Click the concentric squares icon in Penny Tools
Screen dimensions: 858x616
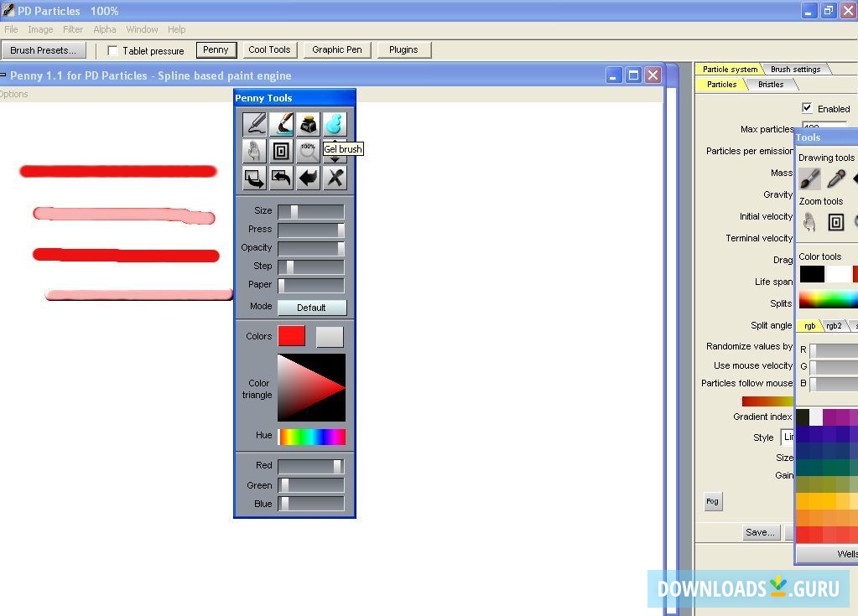[x=281, y=151]
